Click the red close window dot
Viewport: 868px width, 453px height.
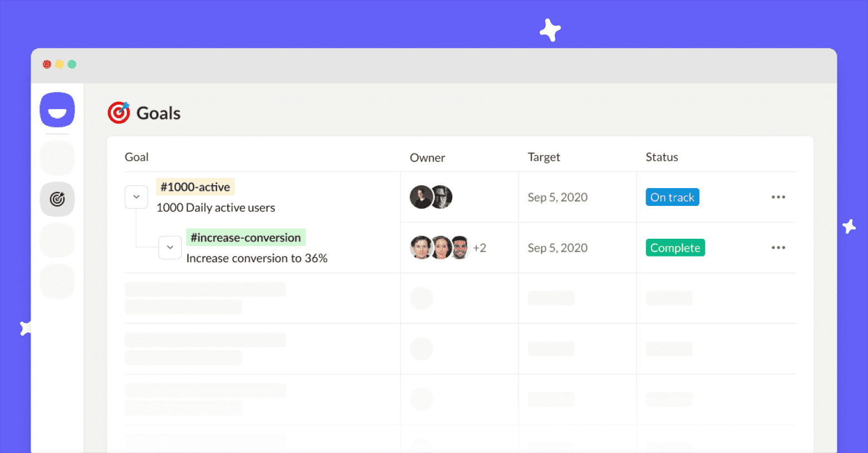point(47,65)
